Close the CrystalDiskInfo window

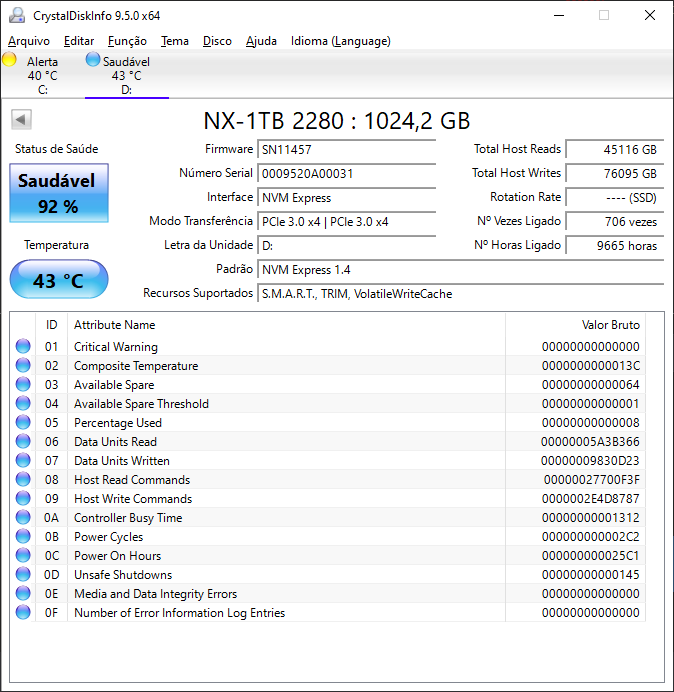(650, 15)
